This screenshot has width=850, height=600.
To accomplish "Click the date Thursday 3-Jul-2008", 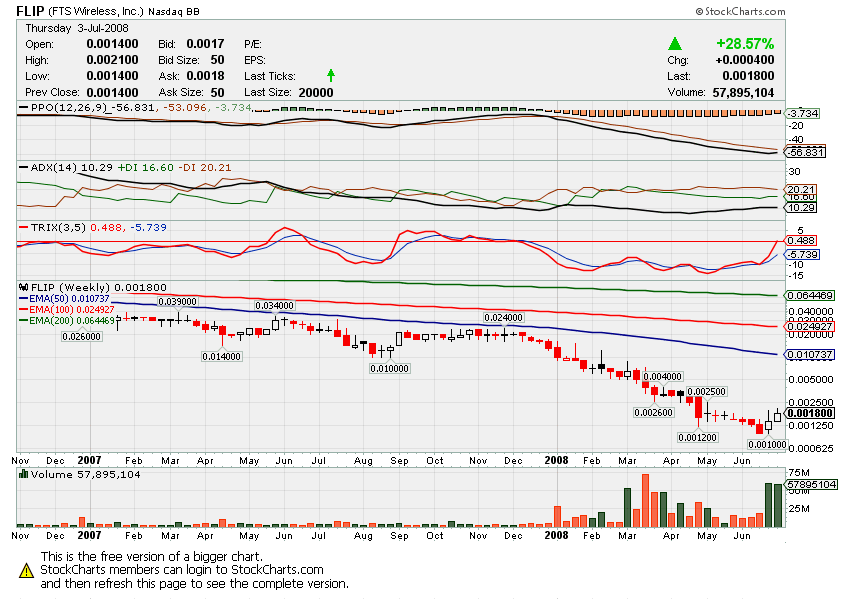I will tap(77, 28).
